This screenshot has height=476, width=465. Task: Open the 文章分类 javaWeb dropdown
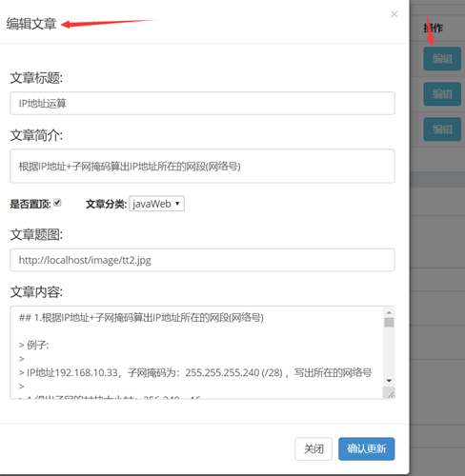pos(156,204)
